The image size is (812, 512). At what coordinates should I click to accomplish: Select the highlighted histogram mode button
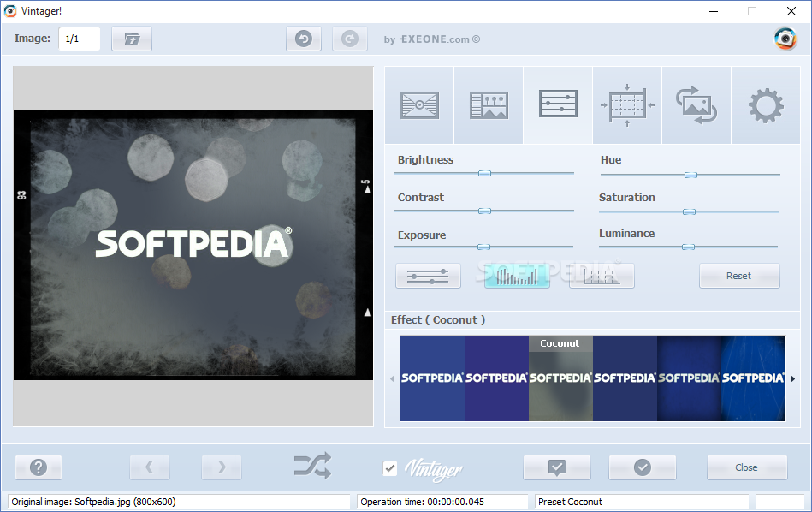(517, 276)
